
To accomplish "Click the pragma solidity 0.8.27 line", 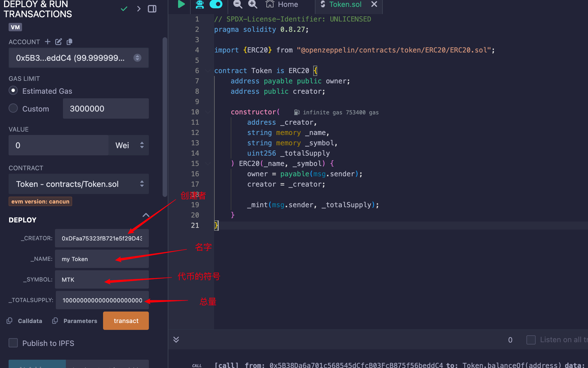I will [x=261, y=30].
